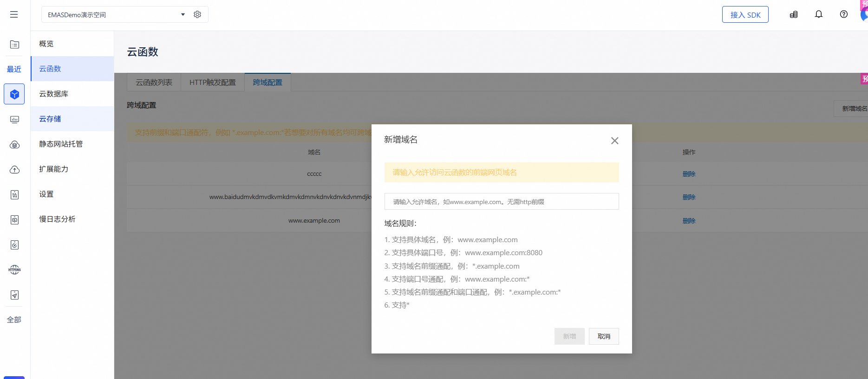
Task: Open workspace settings gear icon
Action: tap(197, 14)
